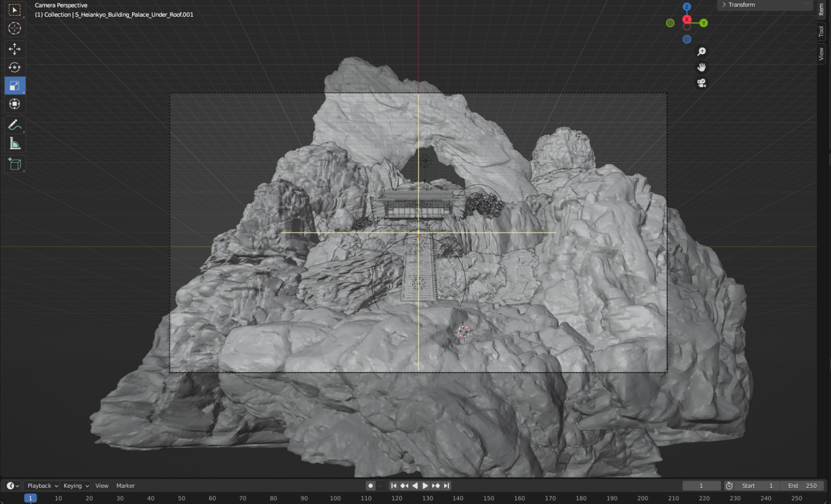
Task: Pick the Annotate pencil tool
Action: tap(15, 125)
